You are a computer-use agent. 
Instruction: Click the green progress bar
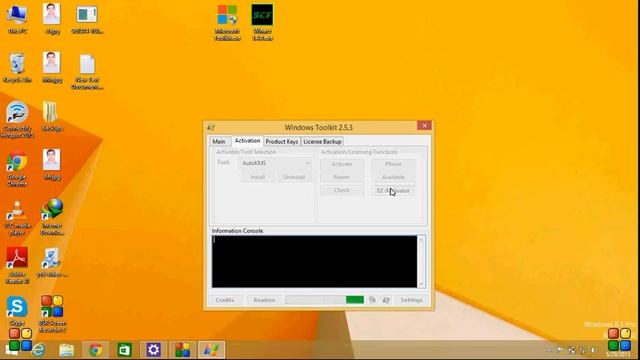point(324,300)
